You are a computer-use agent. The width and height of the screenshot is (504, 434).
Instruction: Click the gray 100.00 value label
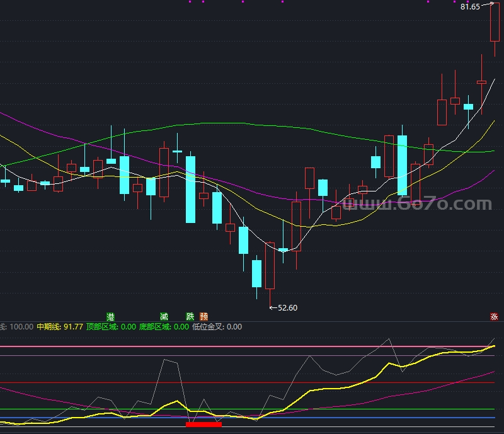point(21,327)
